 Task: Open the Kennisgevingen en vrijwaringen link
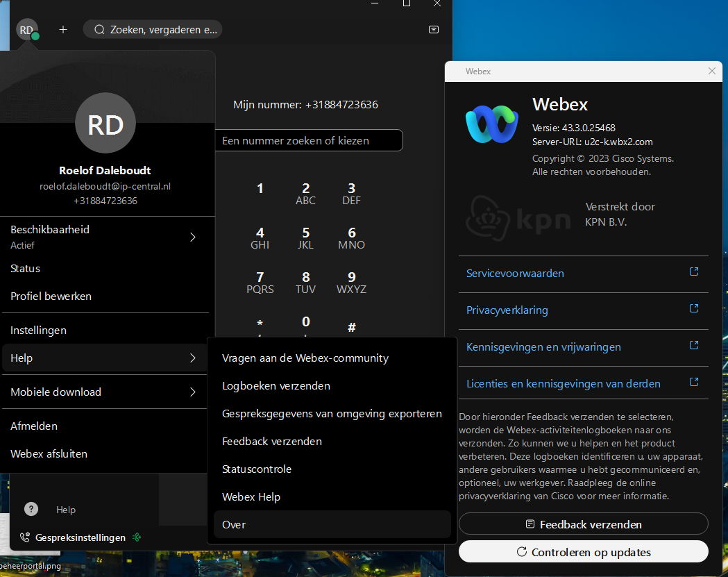[543, 347]
